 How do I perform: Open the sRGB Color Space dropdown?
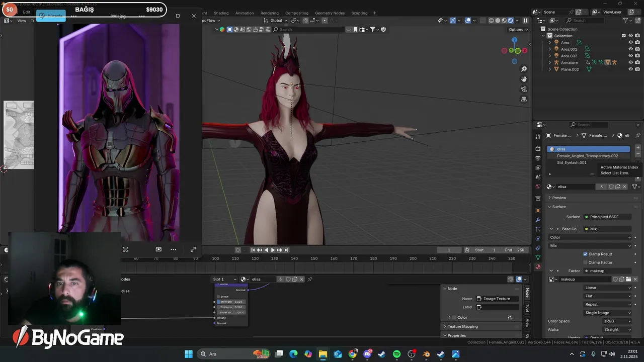coord(617,321)
